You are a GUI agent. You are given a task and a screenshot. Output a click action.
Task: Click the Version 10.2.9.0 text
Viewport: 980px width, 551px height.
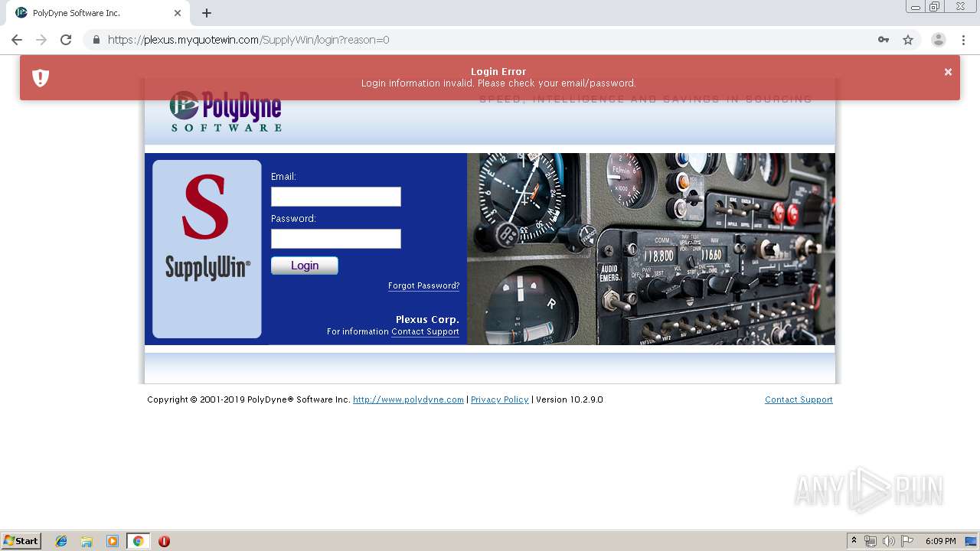tap(570, 399)
